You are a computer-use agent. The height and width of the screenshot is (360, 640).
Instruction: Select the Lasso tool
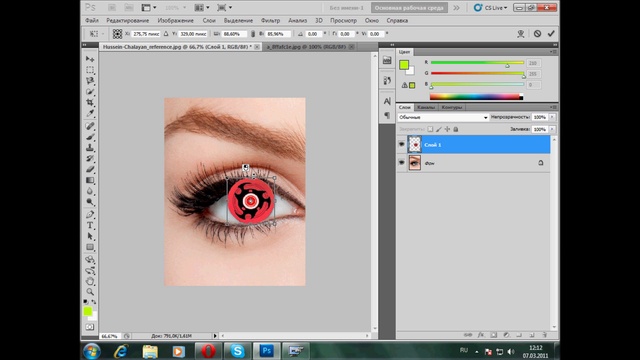click(90, 80)
